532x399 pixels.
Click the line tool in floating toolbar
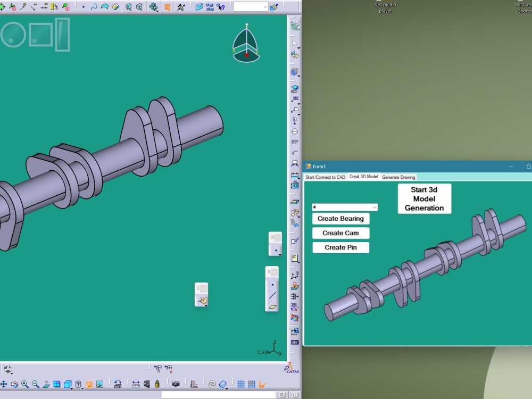pyautogui.click(x=272, y=296)
